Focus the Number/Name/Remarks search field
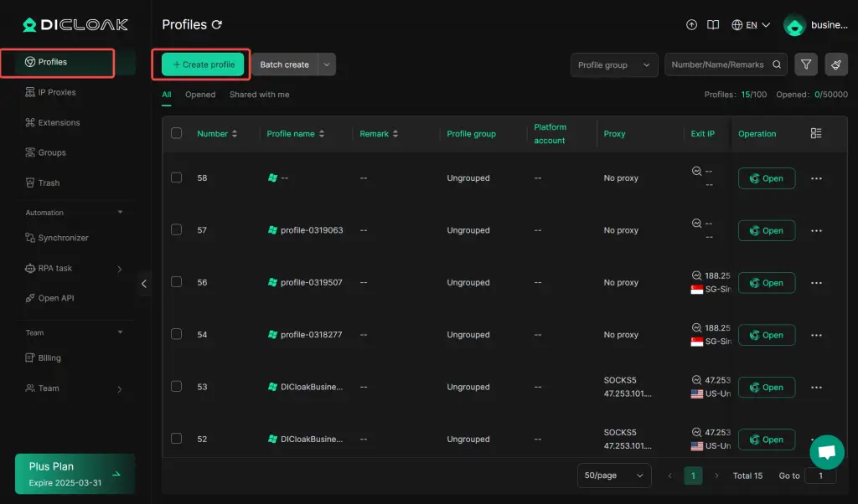The width and height of the screenshot is (858, 504). [x=718, y=64]
